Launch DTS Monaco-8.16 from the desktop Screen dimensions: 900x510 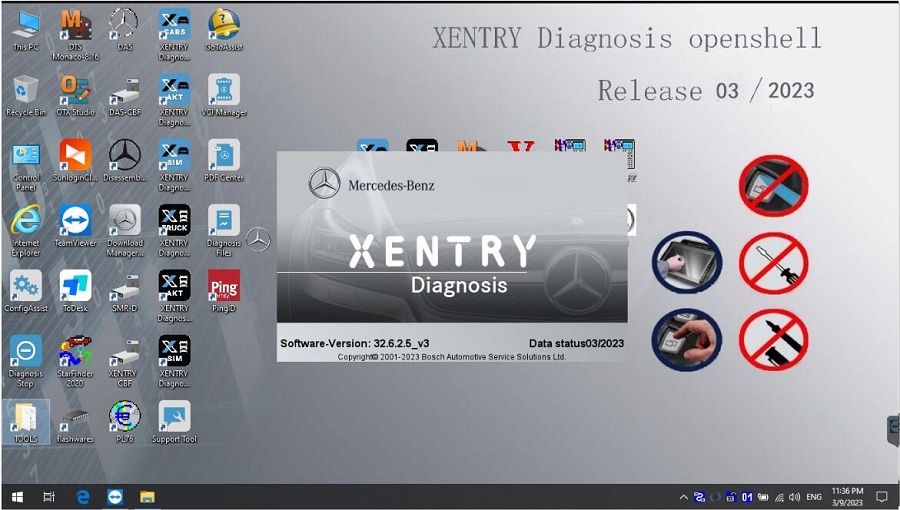(75, 34)
